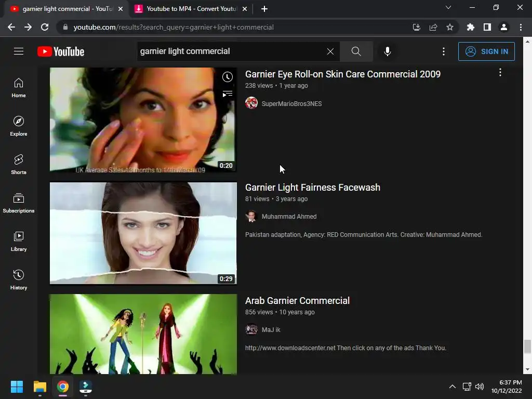The width and height of the screenshot is (532, 399).
Task: Bookmark this page with the star
Action: pyautogui.click(x=450, y=27)
